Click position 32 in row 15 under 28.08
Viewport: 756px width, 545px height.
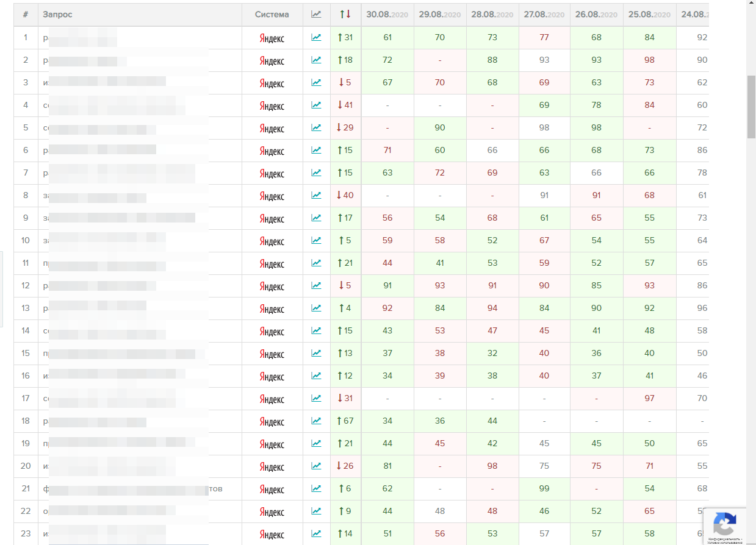click(x=492, y=353)
